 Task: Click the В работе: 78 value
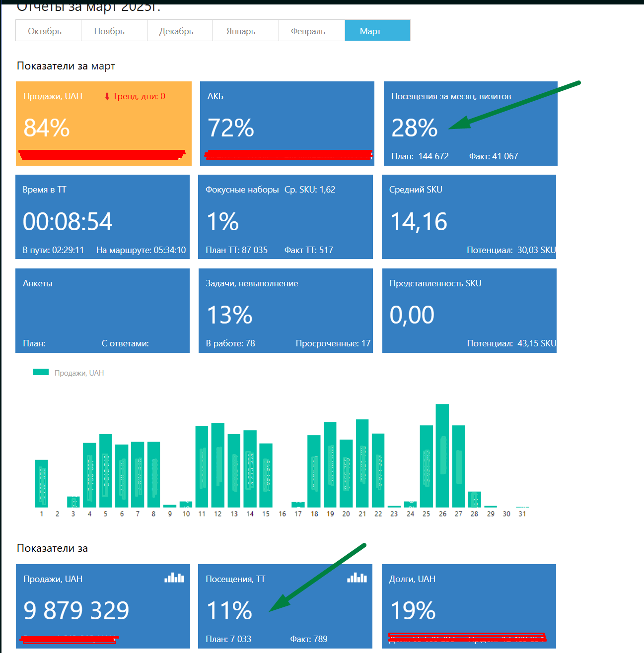pyautogui.click(x=230, y=343)
